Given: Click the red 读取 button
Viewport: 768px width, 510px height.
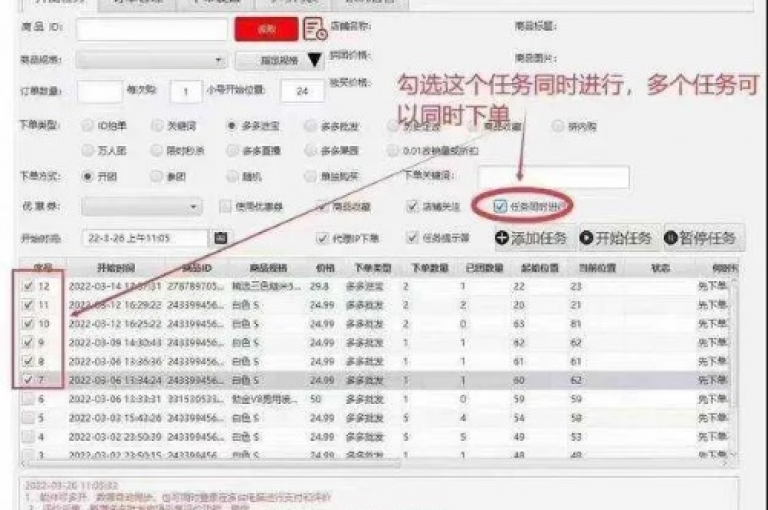Looking at the screenshot, I should pos(266,29).
